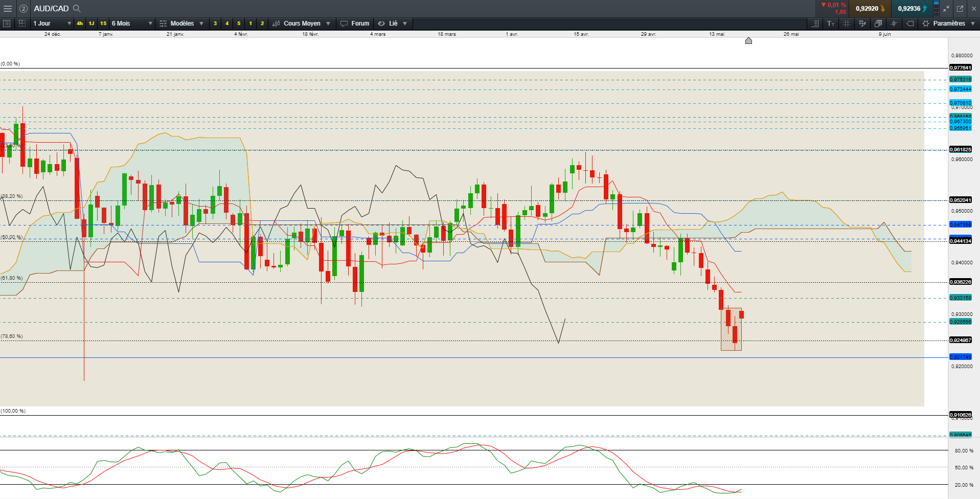
Task: Expand the Cours Moyen price type dropdown
Action: click(328, 24)
